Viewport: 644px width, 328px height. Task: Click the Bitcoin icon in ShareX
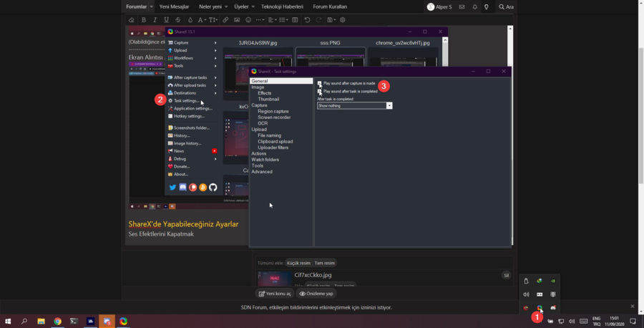pyautogui.click(x=203, y=188)
